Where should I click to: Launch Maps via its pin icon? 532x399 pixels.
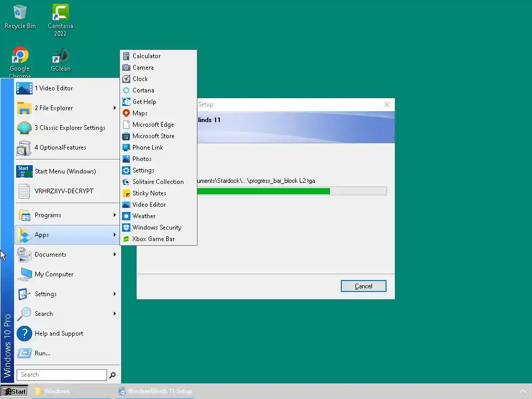[126, 113]
